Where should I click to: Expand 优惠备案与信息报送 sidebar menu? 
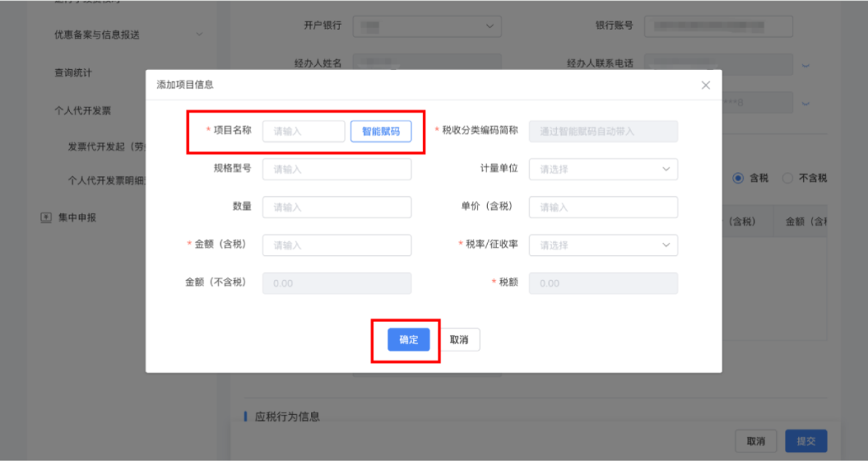tap(129, 35)
